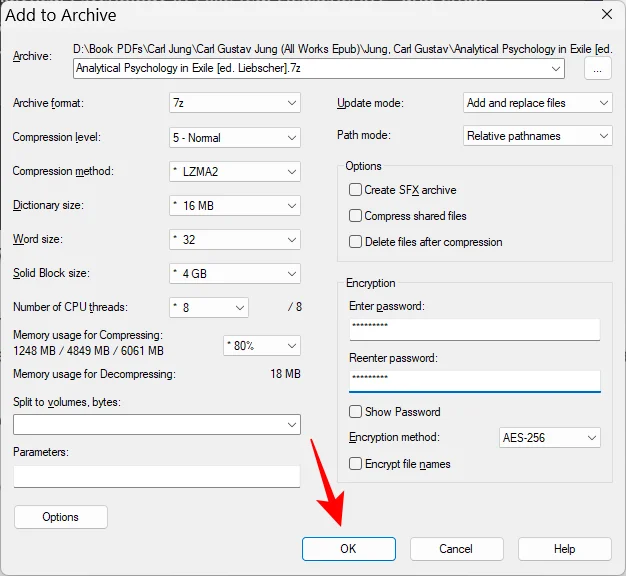Open the Word size 32 dropdown
The height and width of the screenshot is (576, 626).
point(235,240)
